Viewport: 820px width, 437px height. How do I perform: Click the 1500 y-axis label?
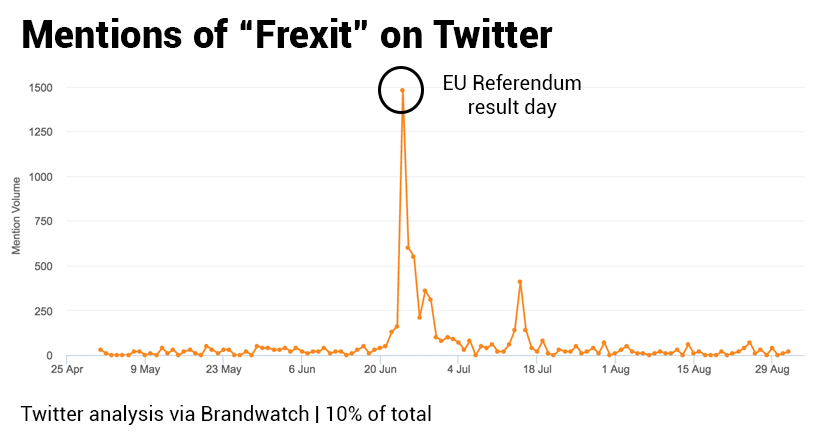tap(42, 87)
